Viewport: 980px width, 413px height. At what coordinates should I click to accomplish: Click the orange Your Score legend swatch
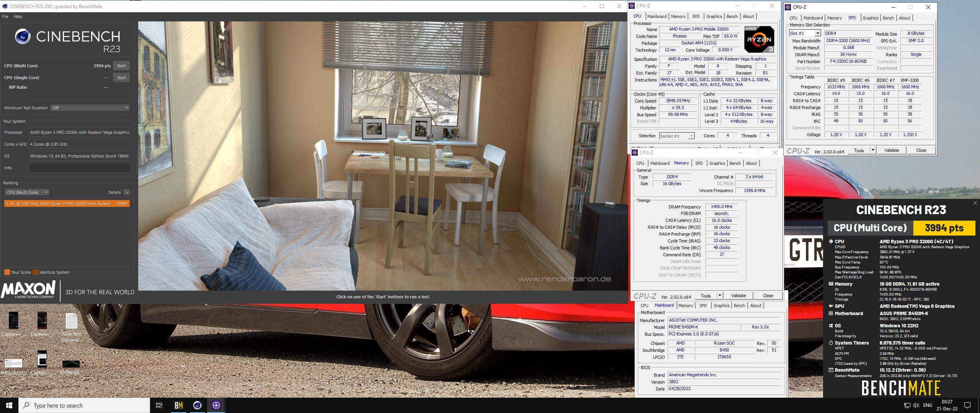click(7, 272)
